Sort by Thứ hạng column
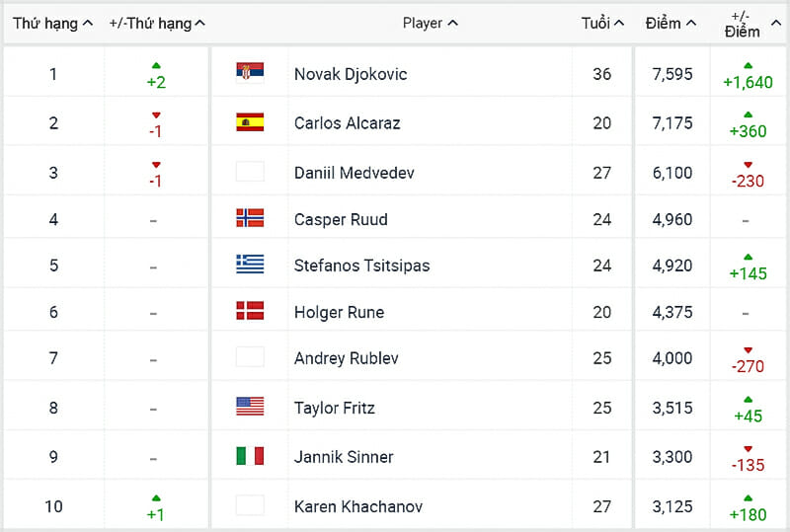 (53, 23)
